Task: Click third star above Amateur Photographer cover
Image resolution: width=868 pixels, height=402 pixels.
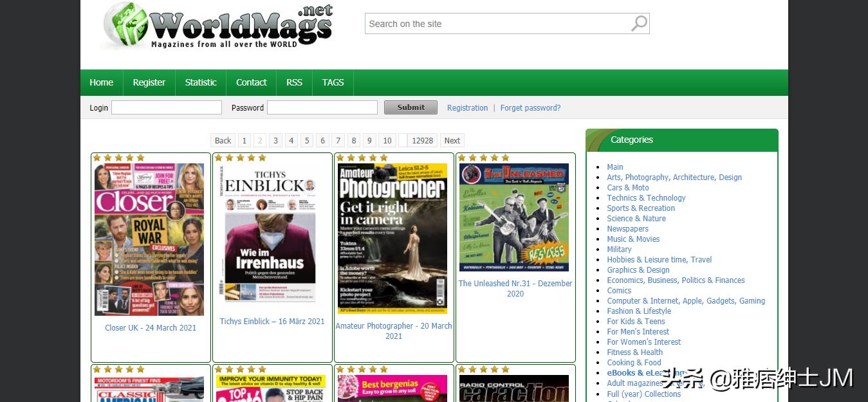Action: (x=362, y=158)
